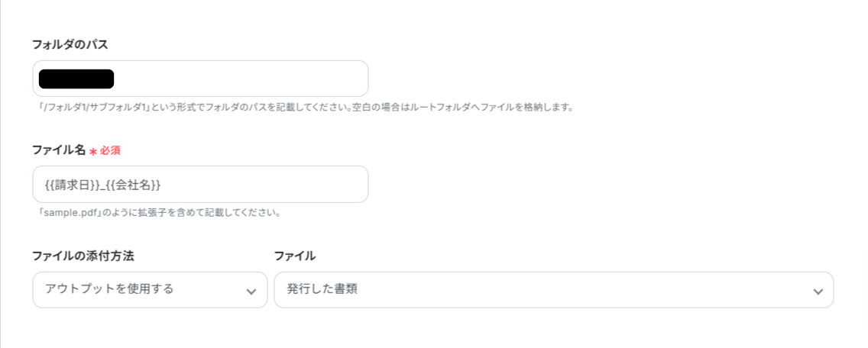Screen dimensions: 868x348
Task: Open the ファイルの添付方法 dropdown
Action: coord(150,290)
